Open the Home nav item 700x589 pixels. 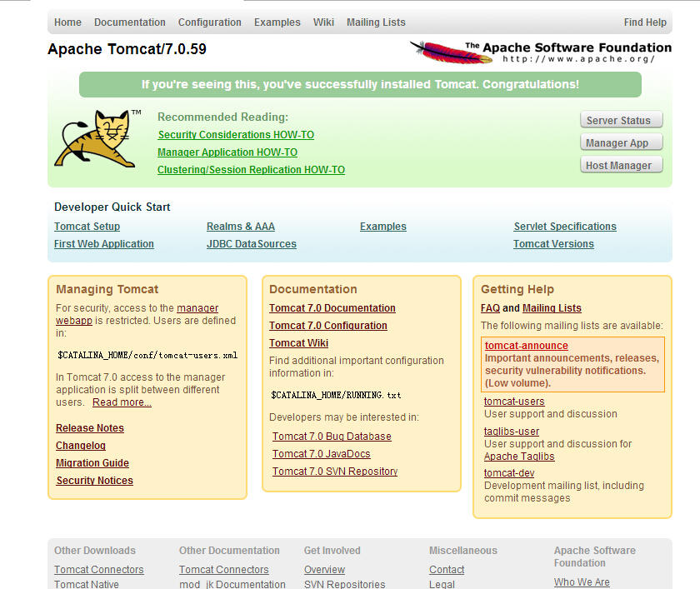pyautogui.click(x=67, y=22)
